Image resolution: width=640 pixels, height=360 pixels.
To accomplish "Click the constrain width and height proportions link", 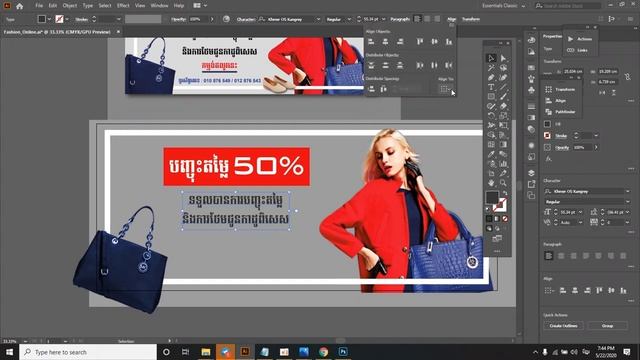I will pos(627,76).
